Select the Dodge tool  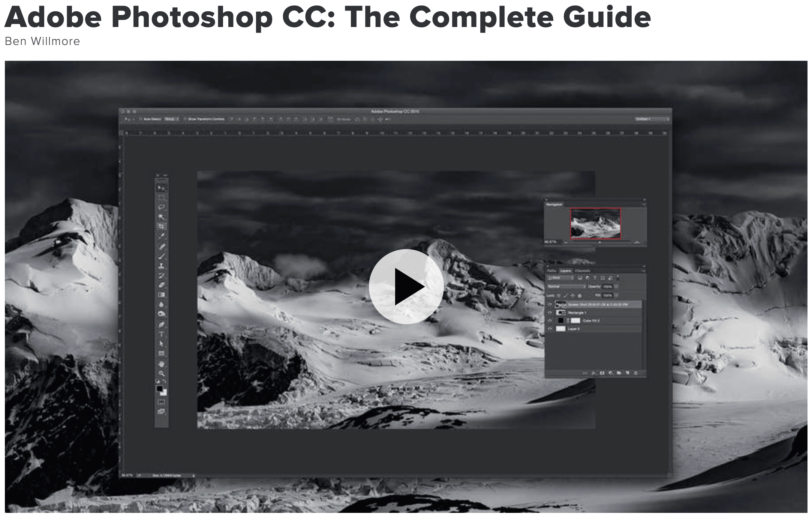pos(162,314)
